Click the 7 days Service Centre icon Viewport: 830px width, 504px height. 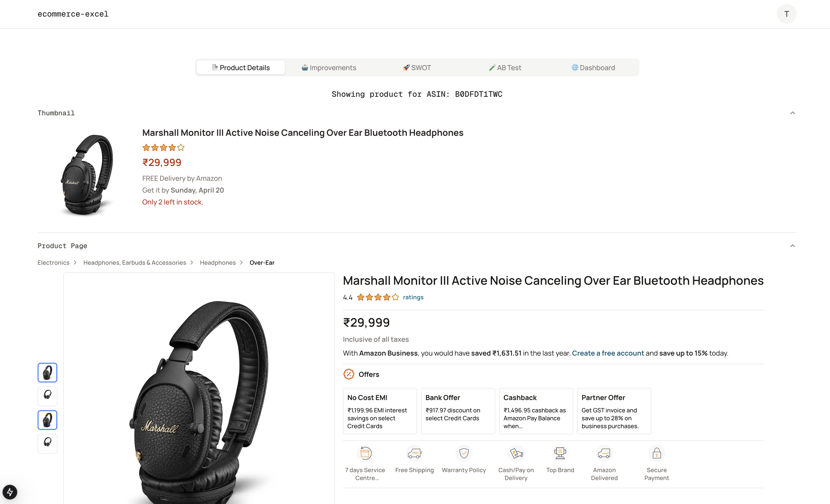coord(365,453)
